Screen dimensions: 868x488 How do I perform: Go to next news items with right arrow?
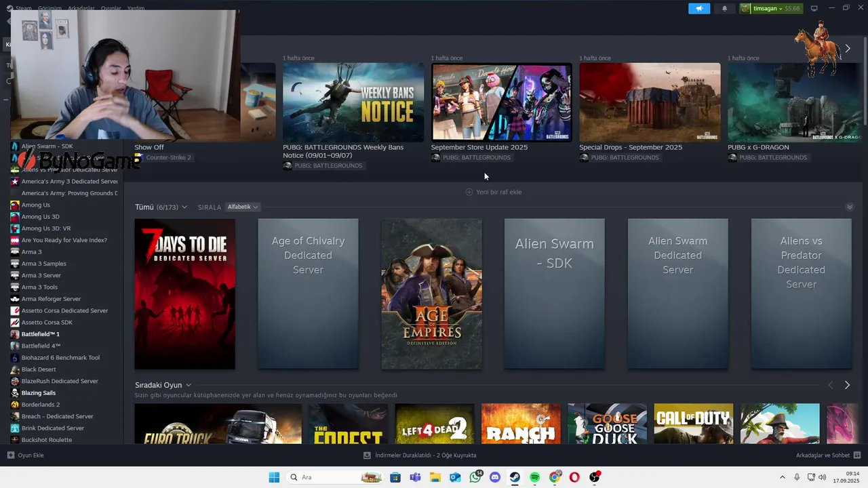coord(847,48)
